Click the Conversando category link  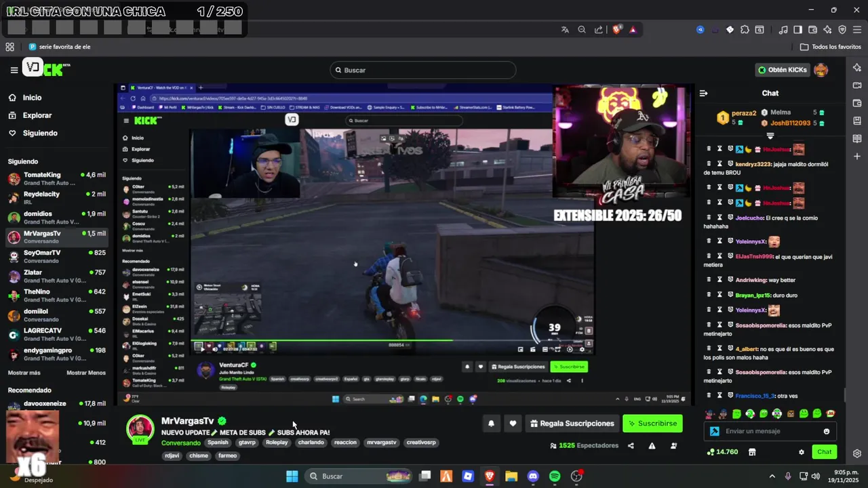click(180, 443)
